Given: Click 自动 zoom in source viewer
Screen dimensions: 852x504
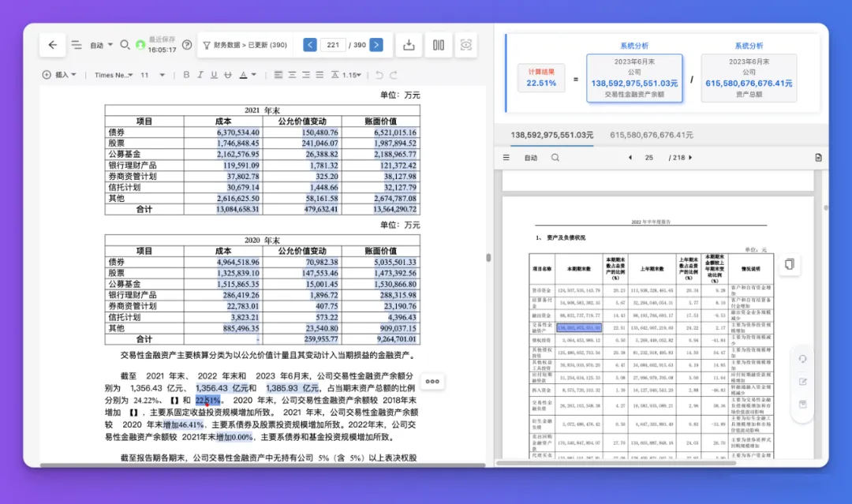Looking at the screenshot, I should (x=531, y=158).
